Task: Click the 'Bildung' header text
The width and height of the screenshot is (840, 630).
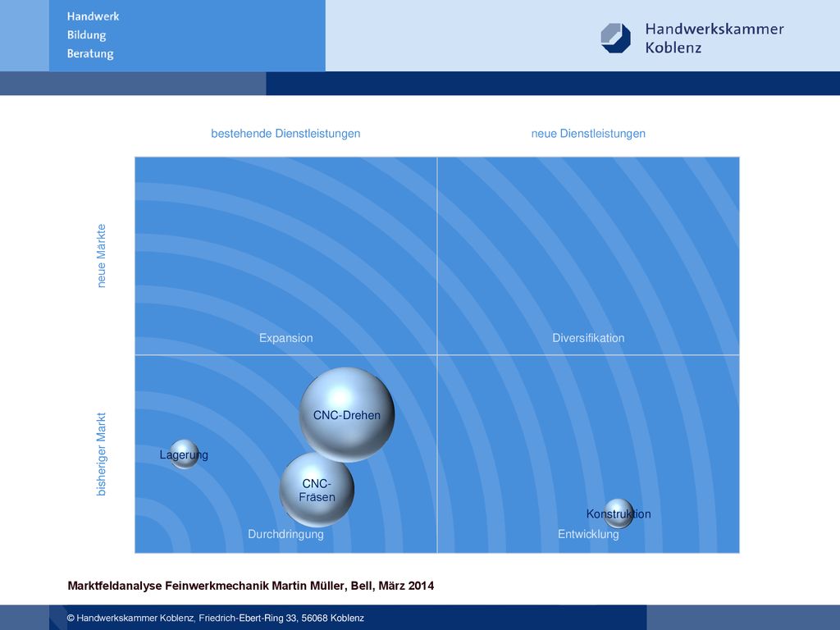Action: point(86,35)
